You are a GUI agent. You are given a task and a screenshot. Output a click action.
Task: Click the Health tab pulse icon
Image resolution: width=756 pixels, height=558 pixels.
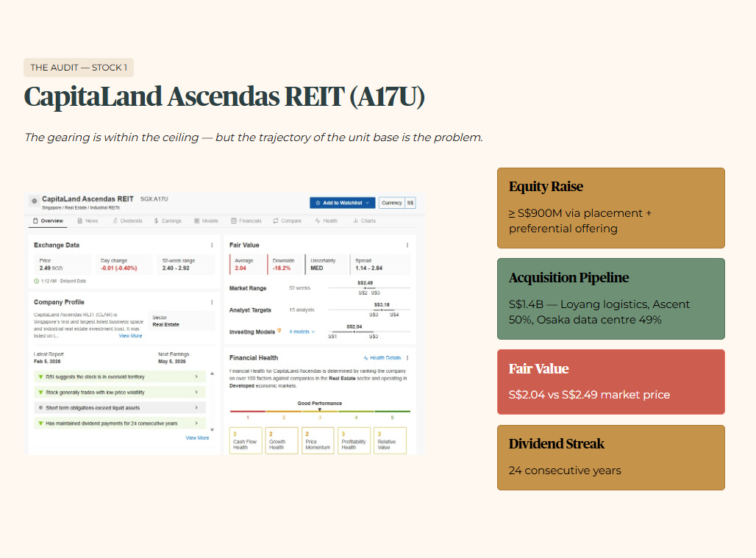(x=318, y=221)
